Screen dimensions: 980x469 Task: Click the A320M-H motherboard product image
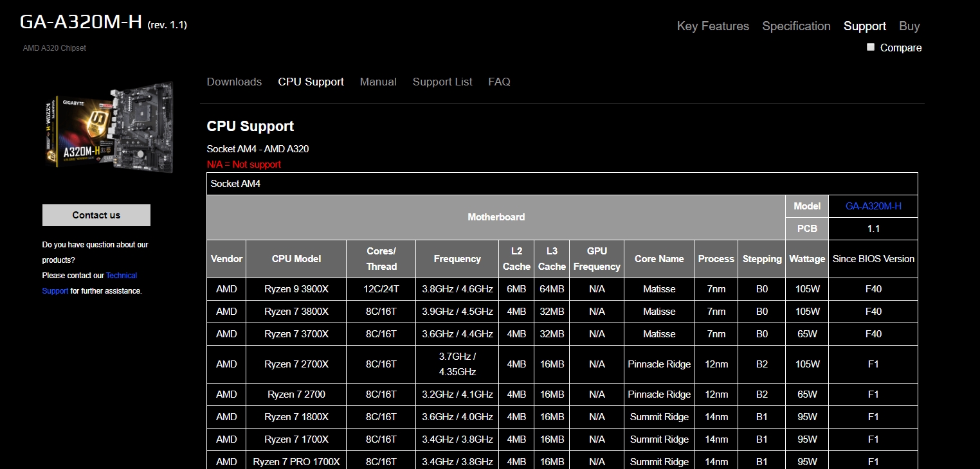110,127
